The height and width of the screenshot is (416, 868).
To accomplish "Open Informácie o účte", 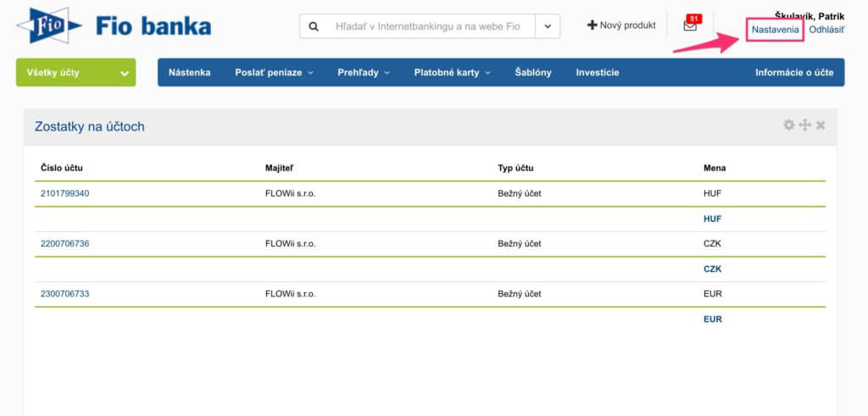I will [794, 73].
